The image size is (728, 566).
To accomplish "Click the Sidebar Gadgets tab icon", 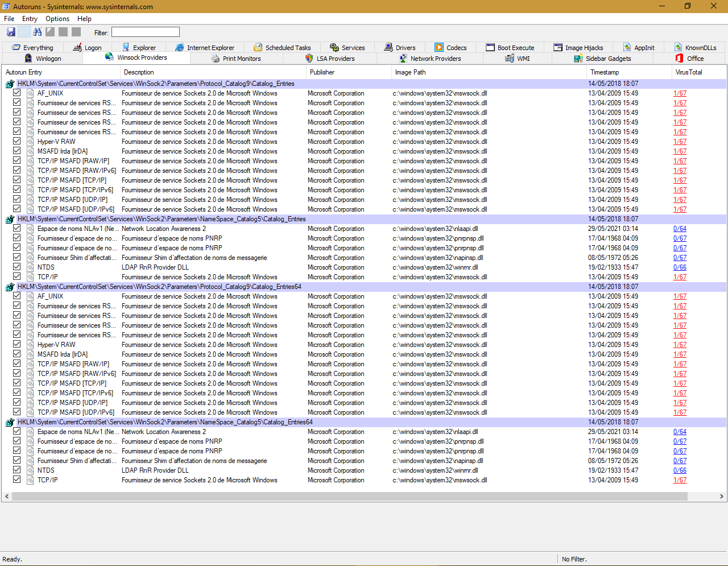I will point(578,58).
